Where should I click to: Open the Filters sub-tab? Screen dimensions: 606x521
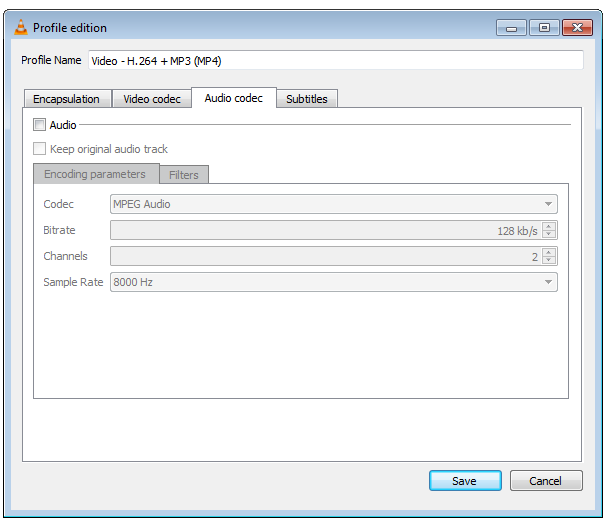coord(184,175)
